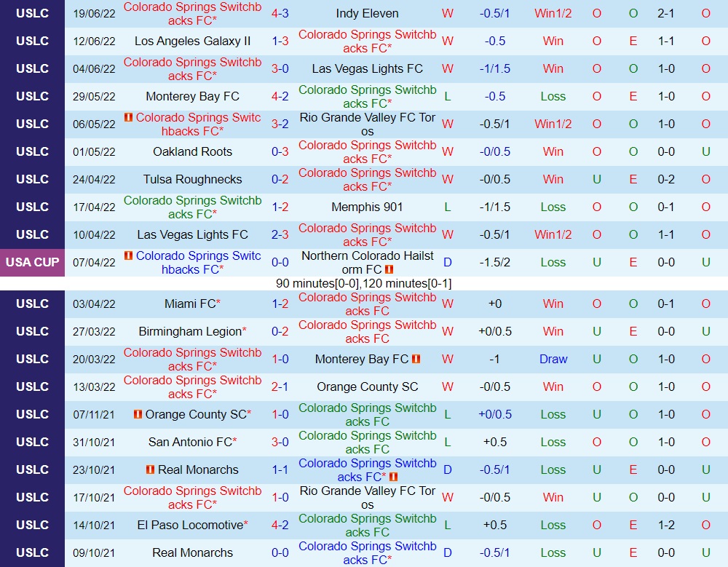
Task: Open the Birmingham Legion team link
Action: pyautogui.click(x=190, y=332)
